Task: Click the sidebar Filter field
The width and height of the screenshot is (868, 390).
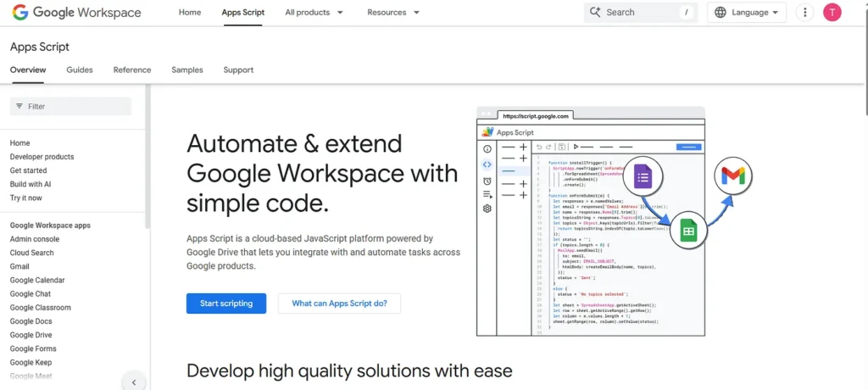Action: tap(71, 106)
